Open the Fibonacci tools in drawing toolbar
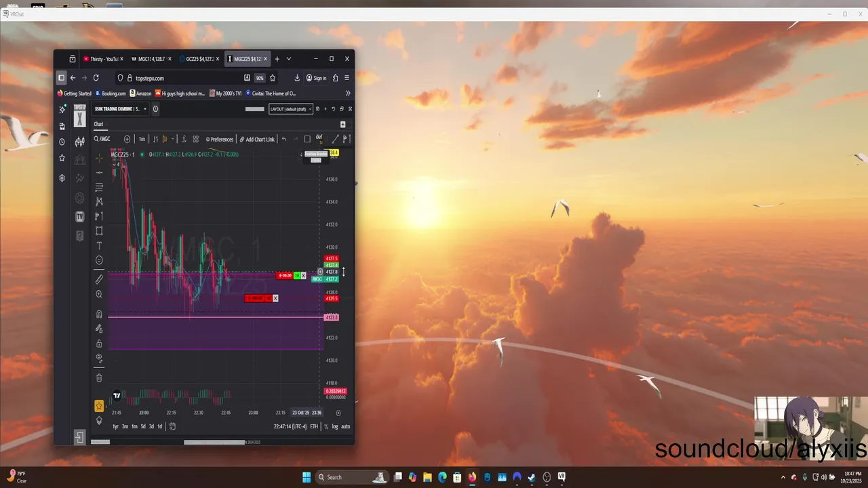The width and height of the screenshot is (868, 488). [x=99, y=187]
